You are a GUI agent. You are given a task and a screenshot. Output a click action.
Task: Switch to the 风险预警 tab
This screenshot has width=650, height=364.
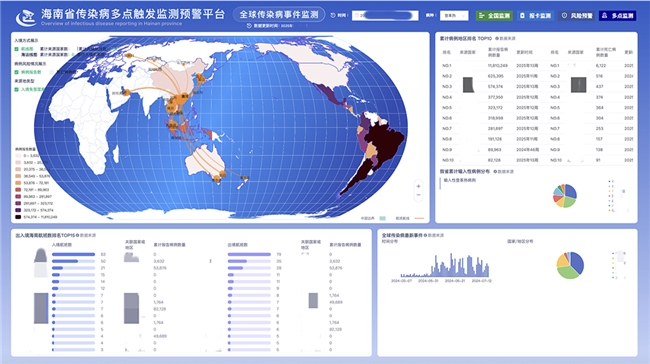[577, 16]
